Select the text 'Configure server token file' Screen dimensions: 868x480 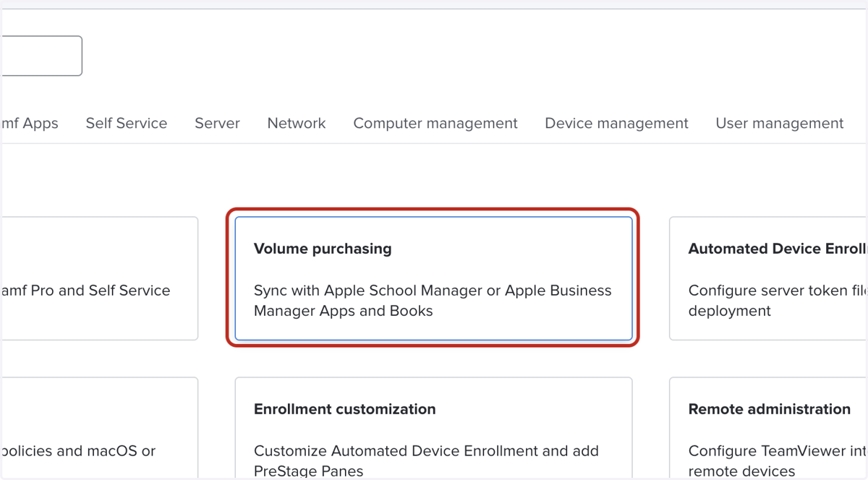click(778, 291)
